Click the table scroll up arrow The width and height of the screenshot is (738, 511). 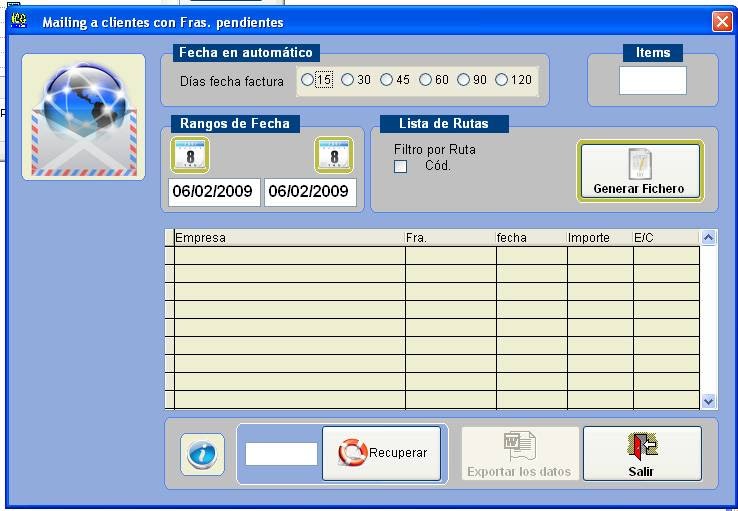tap(709, 238)
